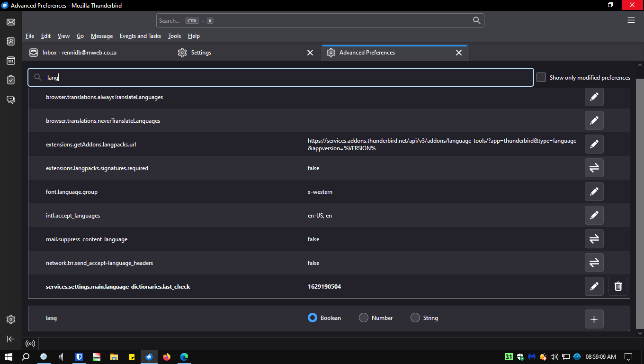The image size is (644, 364).
Task: Open Firefox from the taskbar
Action: 167,357
